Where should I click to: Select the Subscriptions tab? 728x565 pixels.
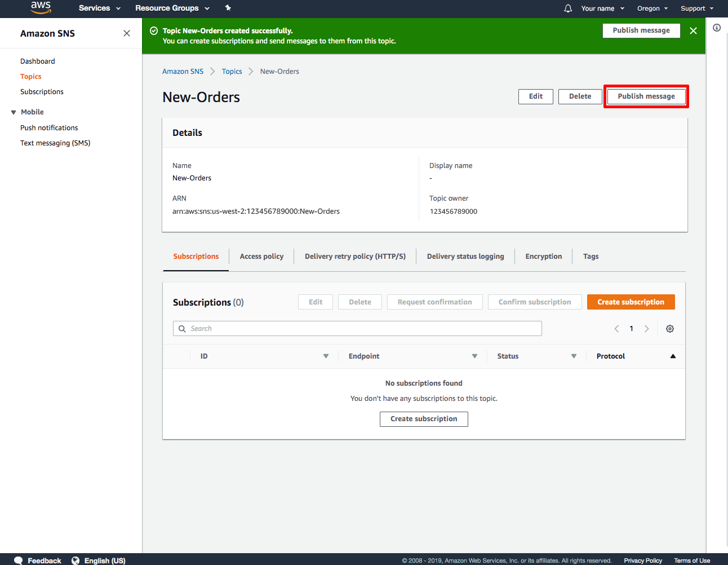coord(196,257)
